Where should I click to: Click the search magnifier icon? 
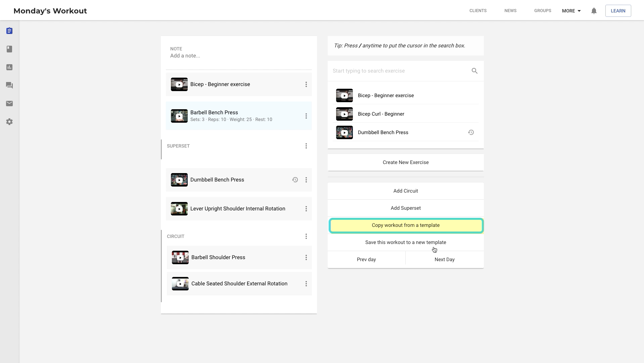pos(474,71)
